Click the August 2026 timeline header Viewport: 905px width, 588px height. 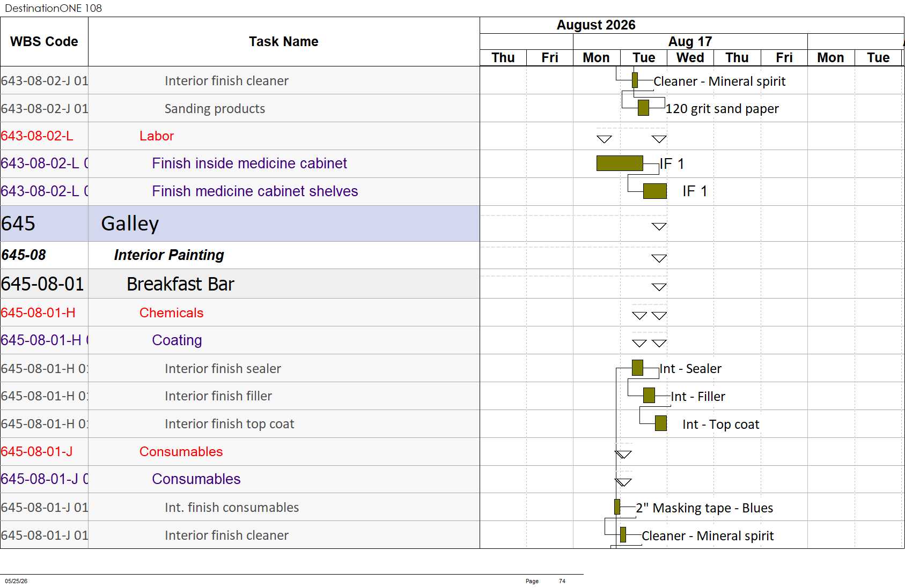(595, 25)
